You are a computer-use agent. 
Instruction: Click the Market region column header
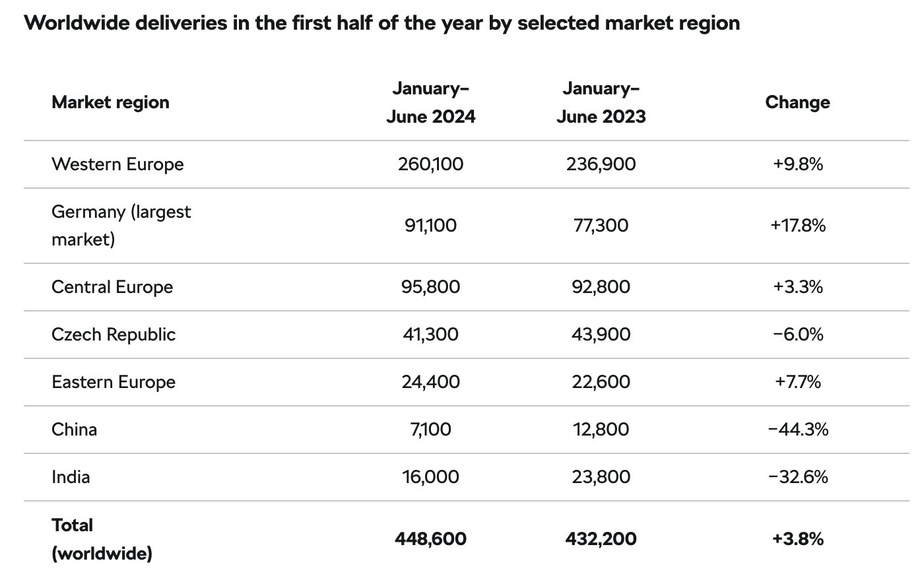pyautogui.click(x=110, y=102)
